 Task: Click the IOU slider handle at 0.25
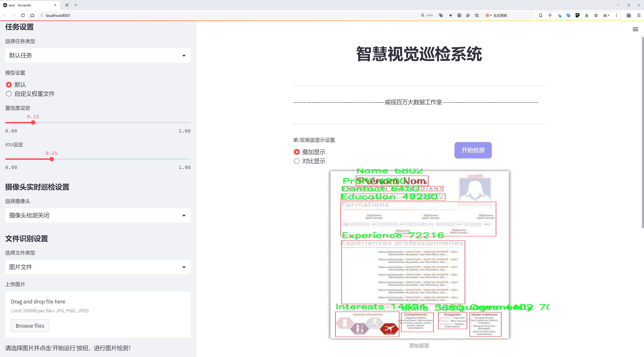click(x=51, y=159)
